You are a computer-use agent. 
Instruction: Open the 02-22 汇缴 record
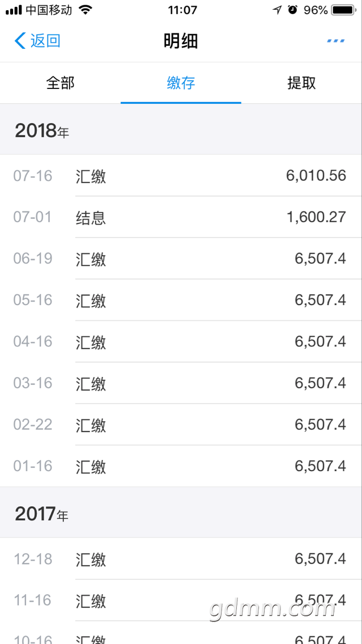(181, 424)
